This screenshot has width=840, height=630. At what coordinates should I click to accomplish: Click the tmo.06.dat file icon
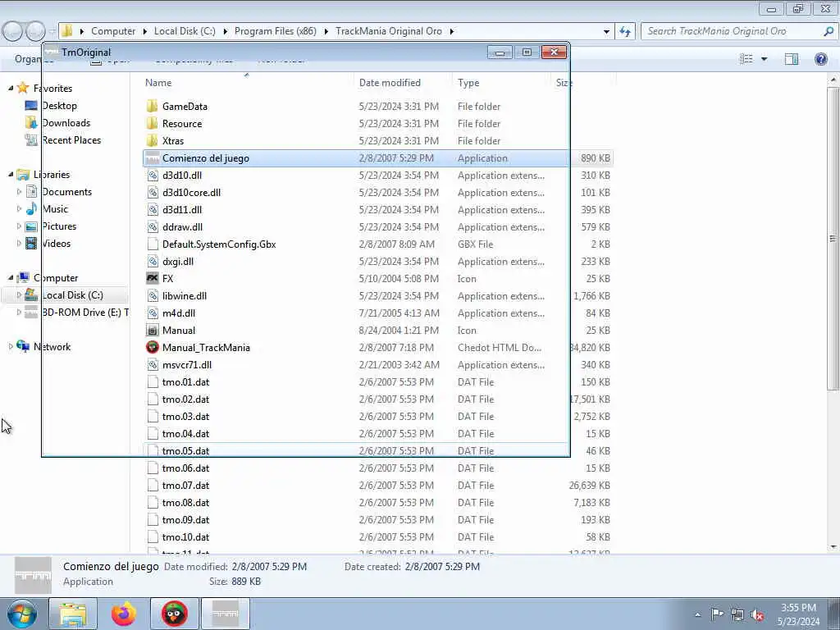[153, 468]
